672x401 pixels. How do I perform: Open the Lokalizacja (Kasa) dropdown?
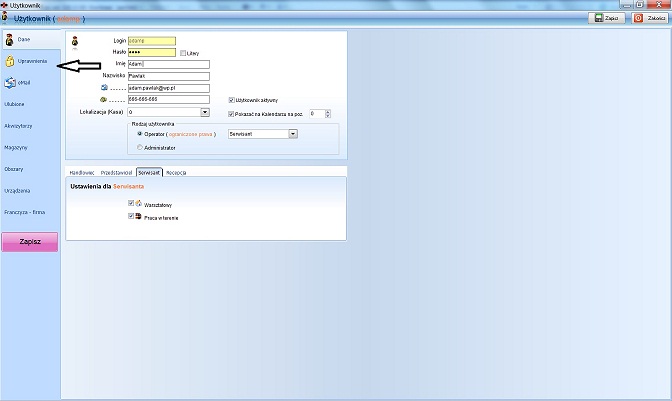pyautogui.click(x=205, y=112)
